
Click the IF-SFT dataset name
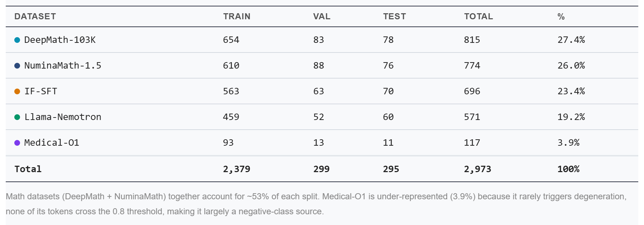click(x=40, y=91)
